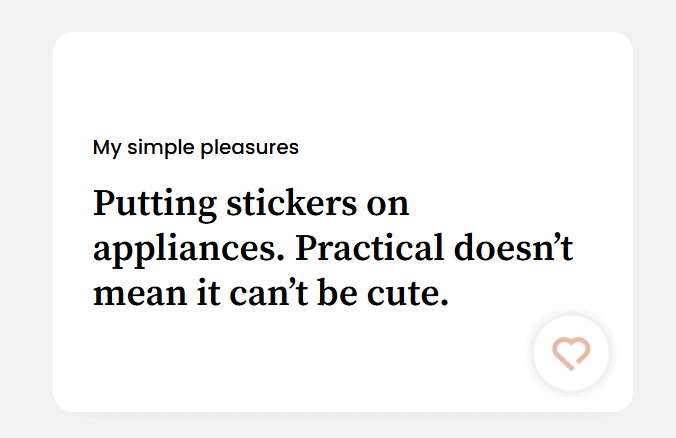This screenshot has height=438, width=676.
Task: Click the word "Practical" in the answer
Action: [370, 248]
